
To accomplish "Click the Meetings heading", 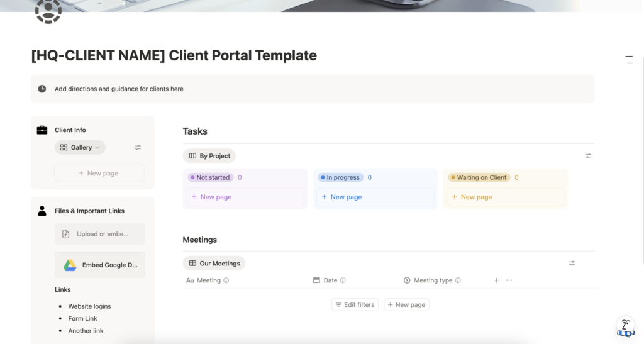I will click(x=200, y=240).
